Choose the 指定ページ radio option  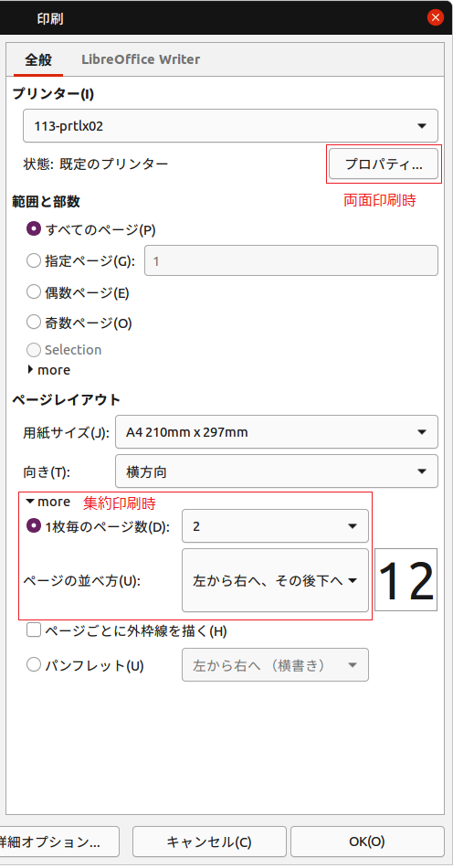[x=34, y=260]
